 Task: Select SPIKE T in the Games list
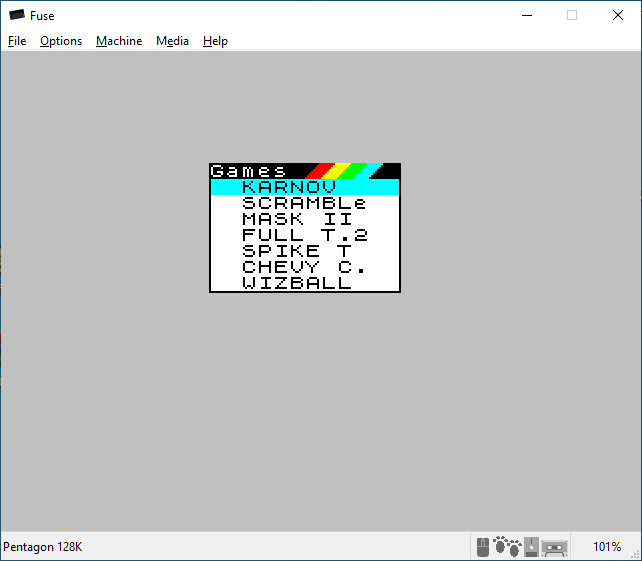tap(305, 251)
